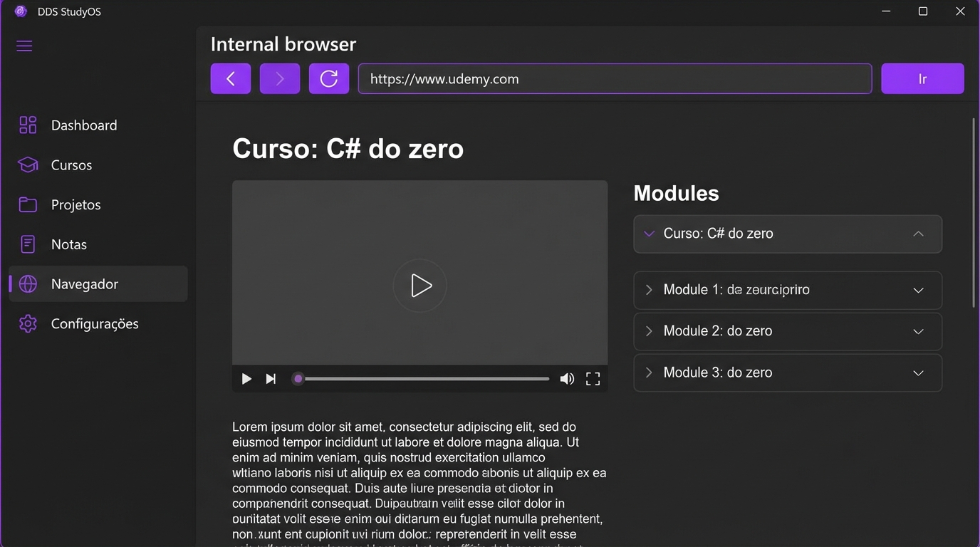Image resolution: width=980 pixels, height=547 pixels.
Task: Click the browser back arrow button
Action: [231, 79]
